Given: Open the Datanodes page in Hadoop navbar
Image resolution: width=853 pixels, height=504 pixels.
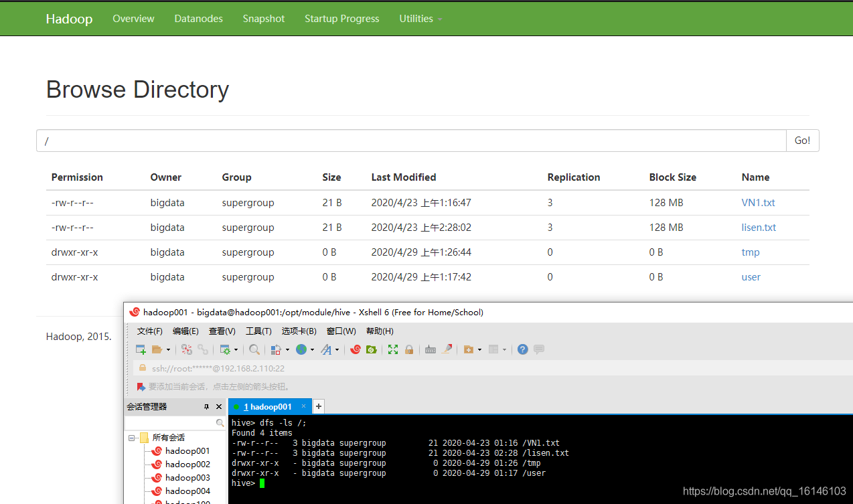Looking at the screenshot, I should pos(198,19).
